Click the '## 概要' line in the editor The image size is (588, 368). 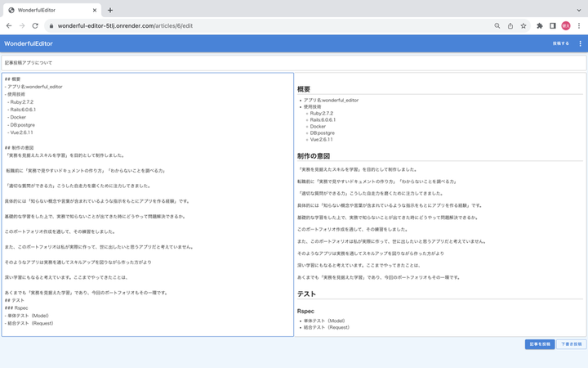click(x=12, y=79)
